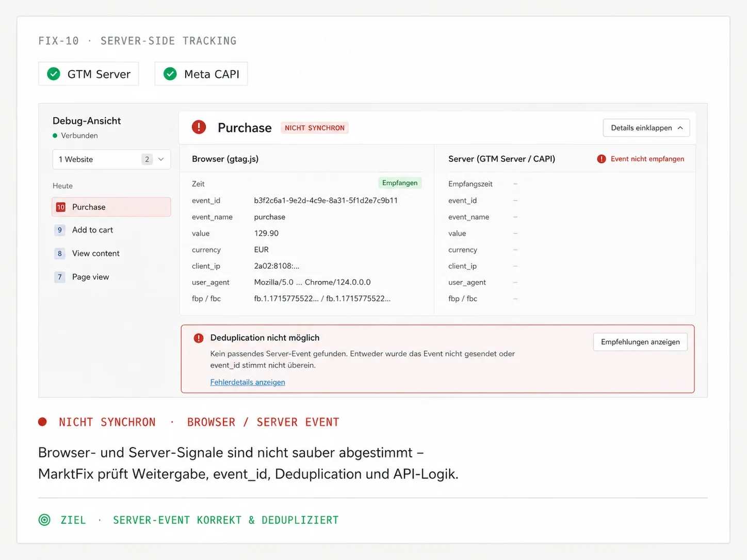Show recommendations via Empfehlungen anzeigen
This screenshot has width=747, height=560.
pos(640,342)
